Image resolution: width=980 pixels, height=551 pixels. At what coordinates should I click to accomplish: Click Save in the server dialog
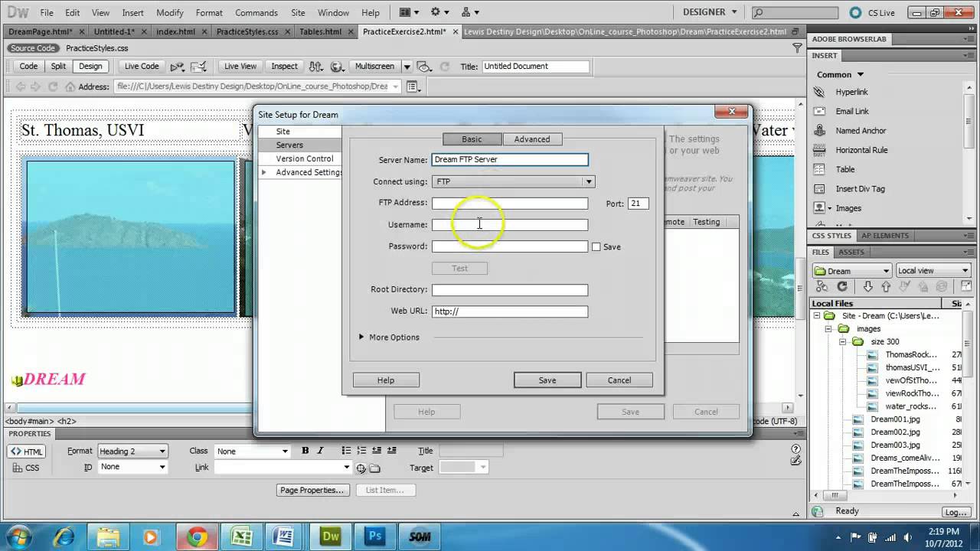547,380
